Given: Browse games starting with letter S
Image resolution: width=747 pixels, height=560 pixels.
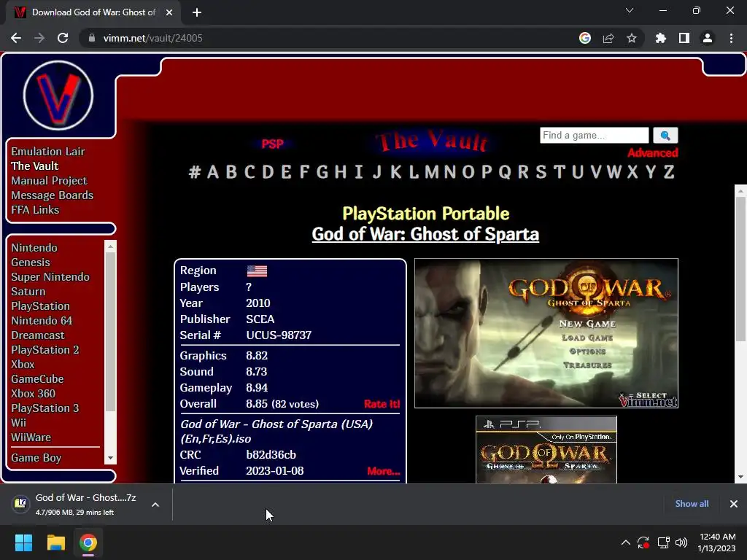Looking at the screenshot, I should [541, 171].
